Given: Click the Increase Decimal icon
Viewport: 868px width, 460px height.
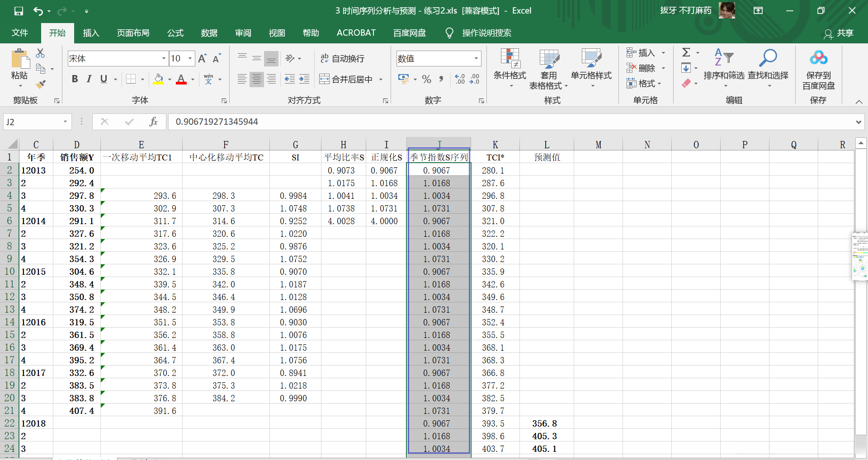Looking at the screenshot, I should [x=460, y=79].
